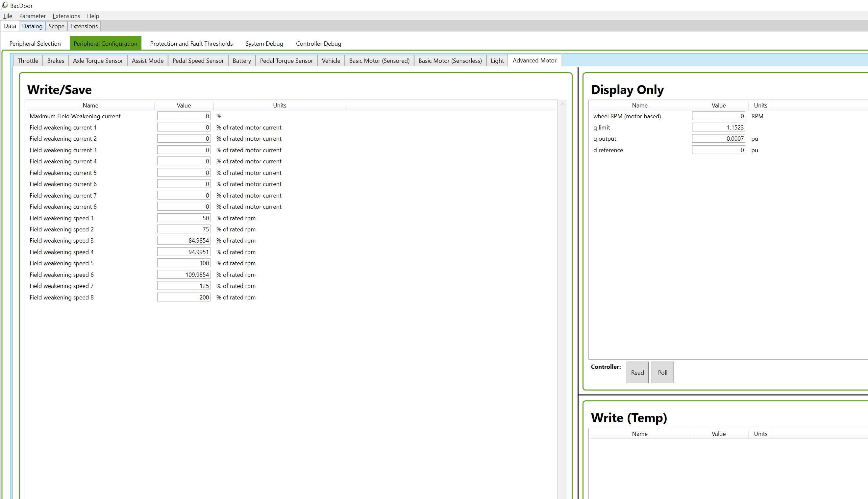Open the Parameter menu
This screenshot has width=868, height=499.
[x=32, y=16]
